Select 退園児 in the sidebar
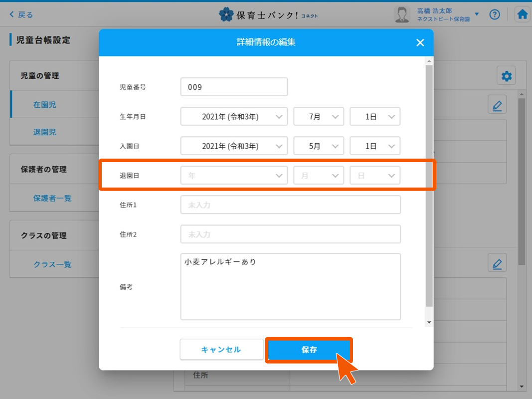 pos(45,132)
